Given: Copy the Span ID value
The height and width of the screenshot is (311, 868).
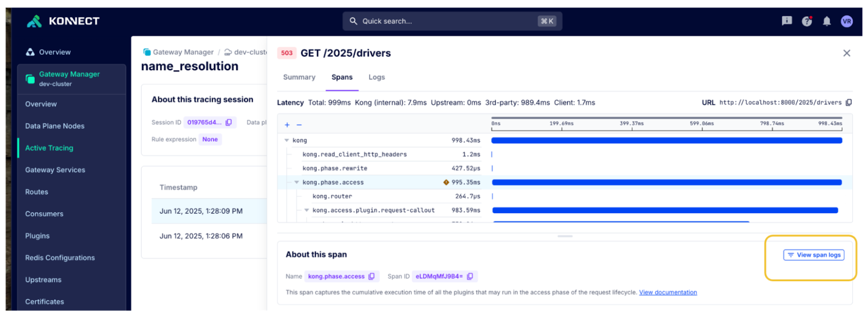Looking at the screenshot, I should click(470, 276).
